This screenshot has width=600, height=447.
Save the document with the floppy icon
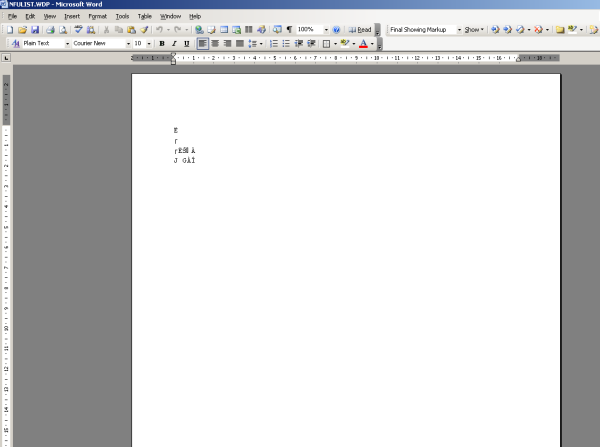(x=35, y=29)
